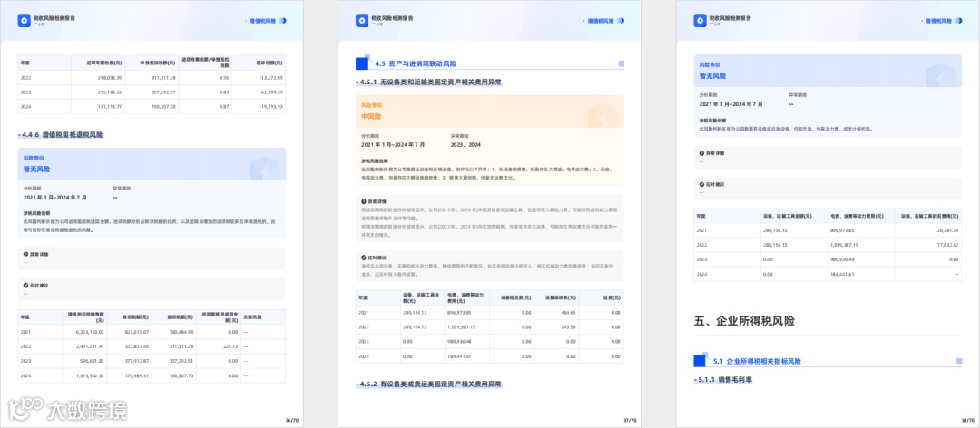This screenshot has width=980, height=428.
Task: Click the half-circle icon beside 增值税风险 on page 36/70
Action: [283, 21]
